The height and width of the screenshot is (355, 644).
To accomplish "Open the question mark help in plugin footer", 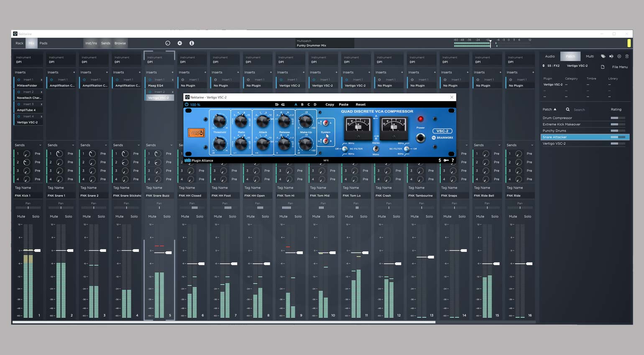I will (452, 160).
